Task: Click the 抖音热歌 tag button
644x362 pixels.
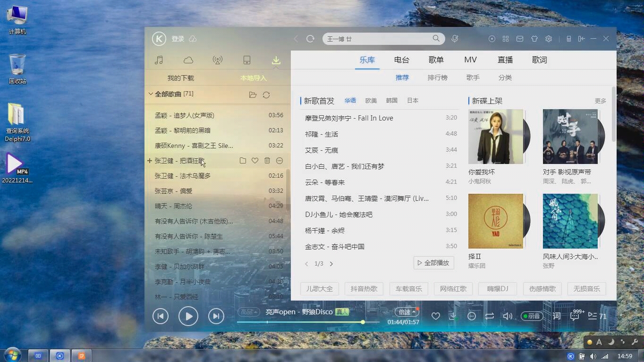Action: [364, 289]
